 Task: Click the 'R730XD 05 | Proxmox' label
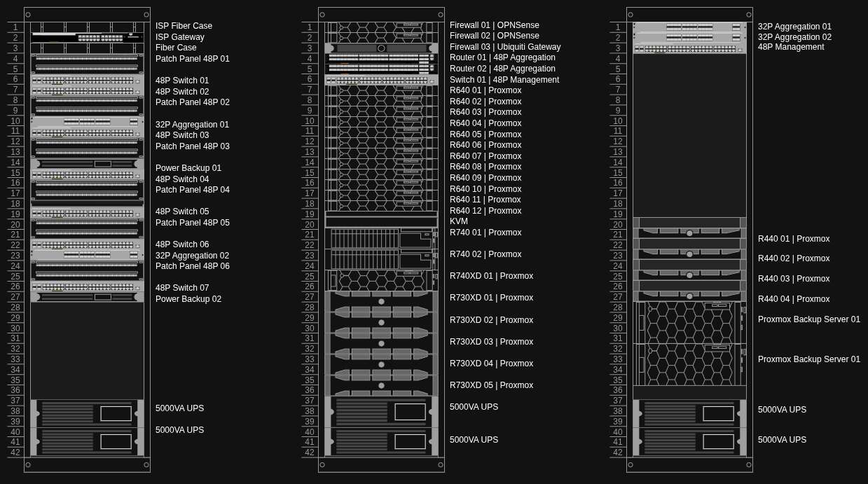coord(491,385)
